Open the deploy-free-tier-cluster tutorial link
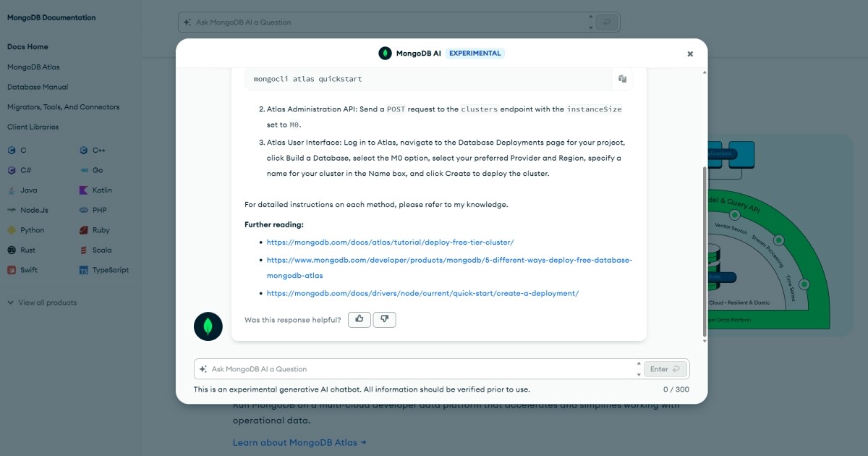This screenshot has height=456, width=868. (390, 242)
